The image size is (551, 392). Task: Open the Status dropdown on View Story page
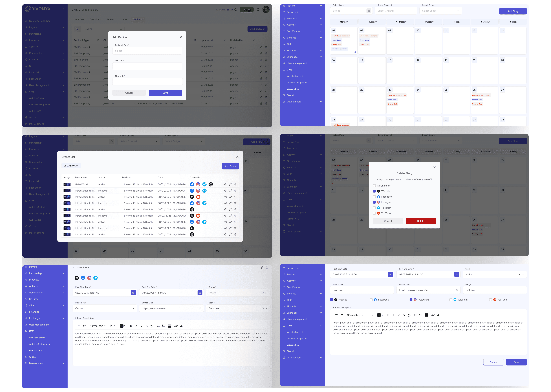pyautogui.click(x=238, y=293)
